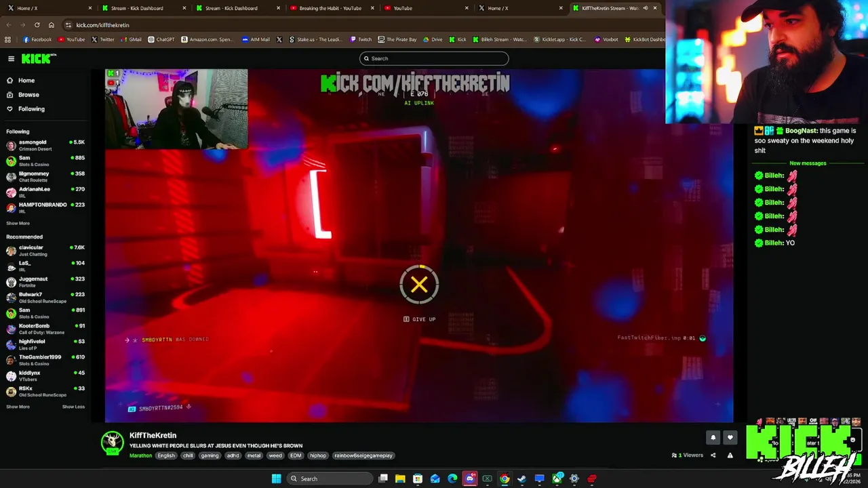Open Twitter bookmark
Image resolution: width=868 pixels, height=488 pixels.
tap(104, 39)
